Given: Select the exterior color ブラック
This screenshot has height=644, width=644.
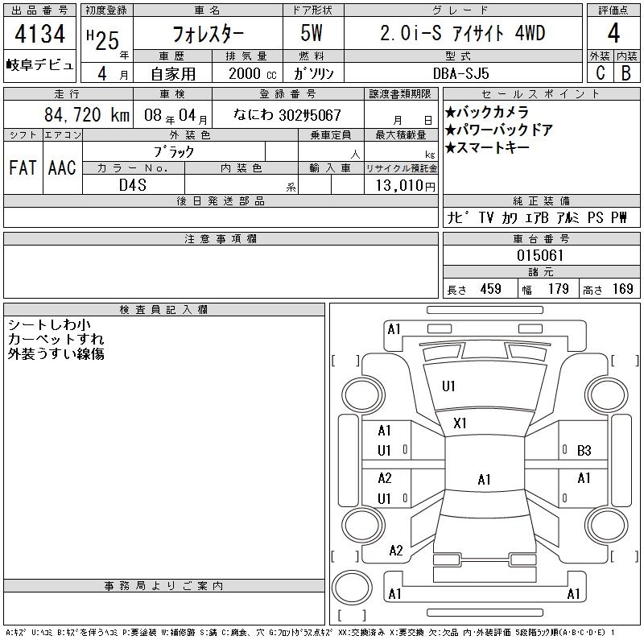Looking at the screenshot, I should [174, 152].
